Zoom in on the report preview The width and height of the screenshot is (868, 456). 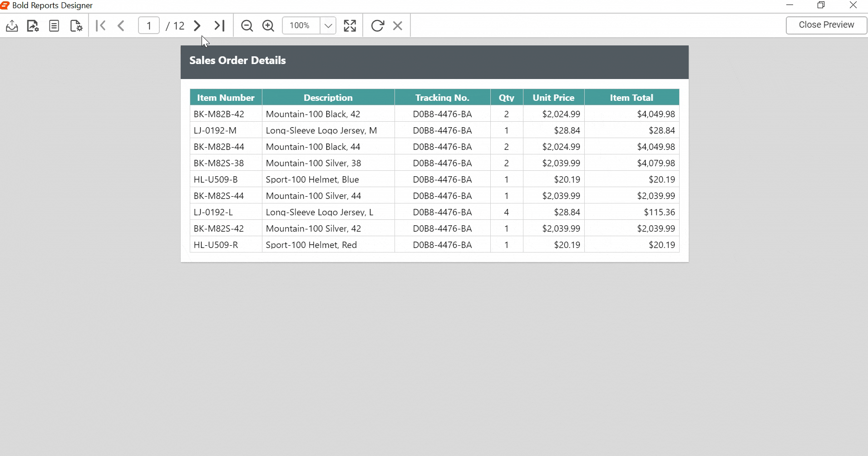coord(268,25)
